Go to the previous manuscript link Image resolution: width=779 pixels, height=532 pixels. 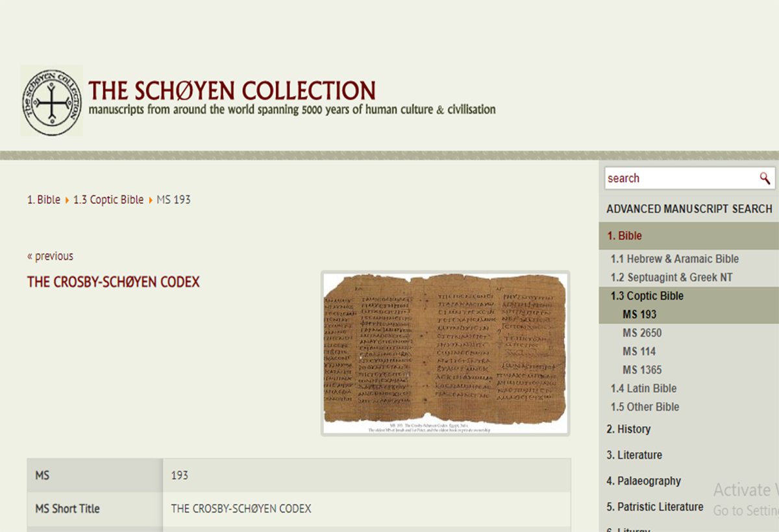coord(50,256)
